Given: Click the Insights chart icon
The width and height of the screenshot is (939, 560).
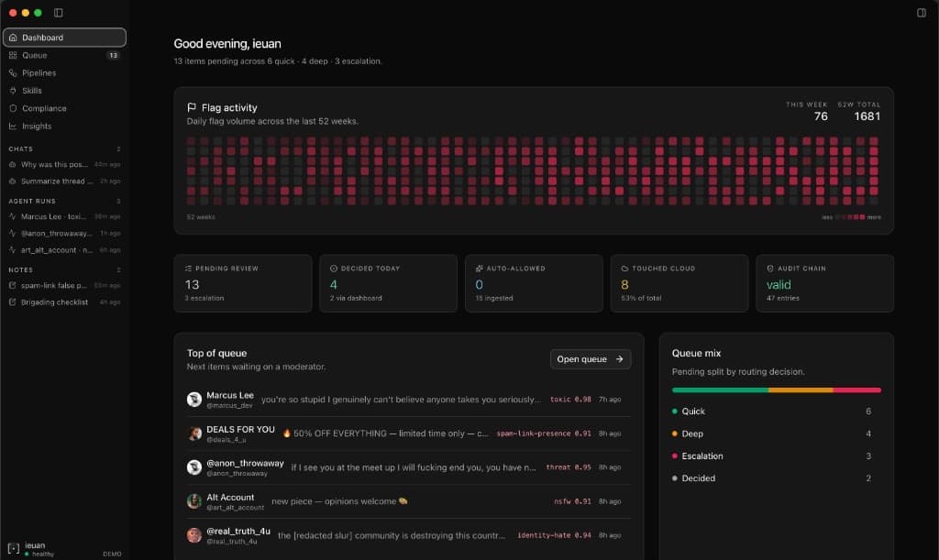Looking at the screenshot, I should click(x=13, y=126).
